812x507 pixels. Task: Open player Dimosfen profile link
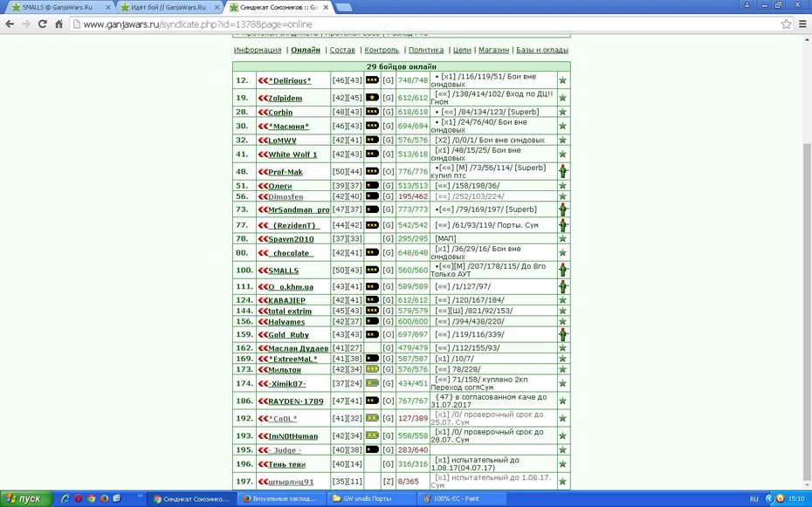(286, 196)
